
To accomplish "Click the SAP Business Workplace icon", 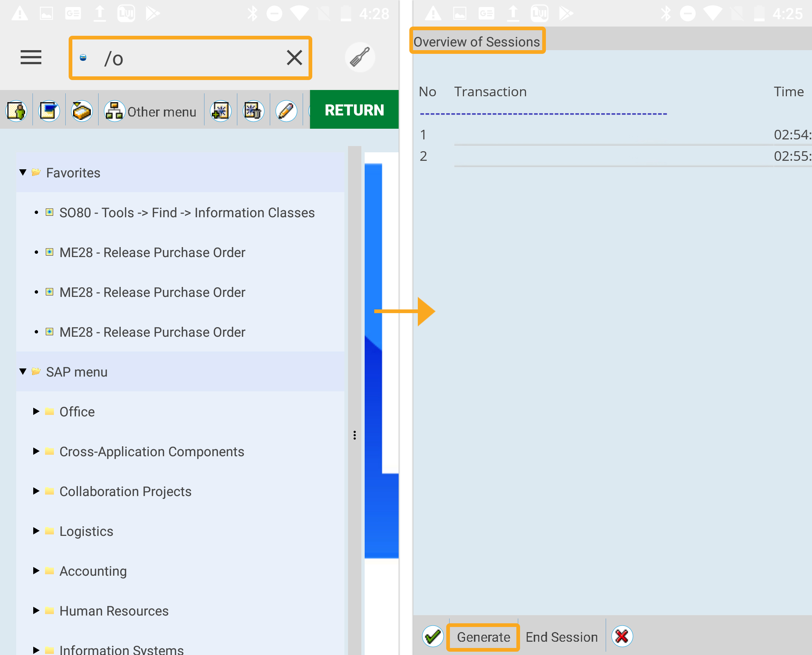I will click(x=82, y=111).
